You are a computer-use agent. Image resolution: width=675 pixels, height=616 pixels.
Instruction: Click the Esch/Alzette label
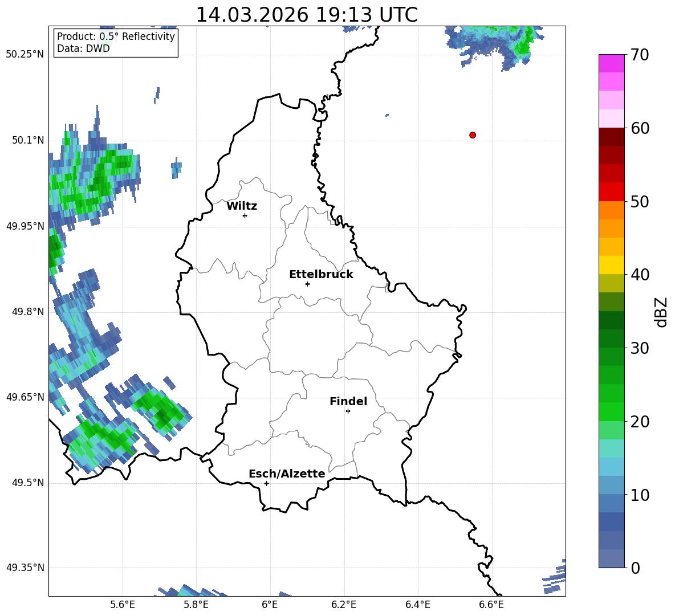point(287,474)
